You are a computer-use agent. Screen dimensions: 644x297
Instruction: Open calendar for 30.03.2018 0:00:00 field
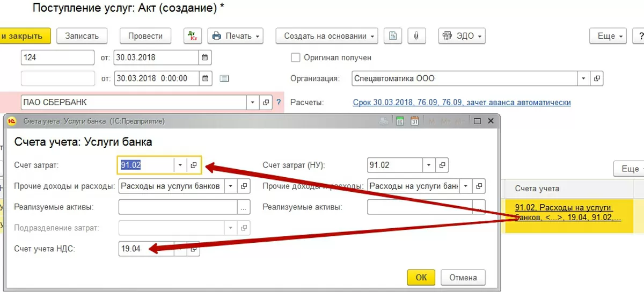(x=205, y=78)
